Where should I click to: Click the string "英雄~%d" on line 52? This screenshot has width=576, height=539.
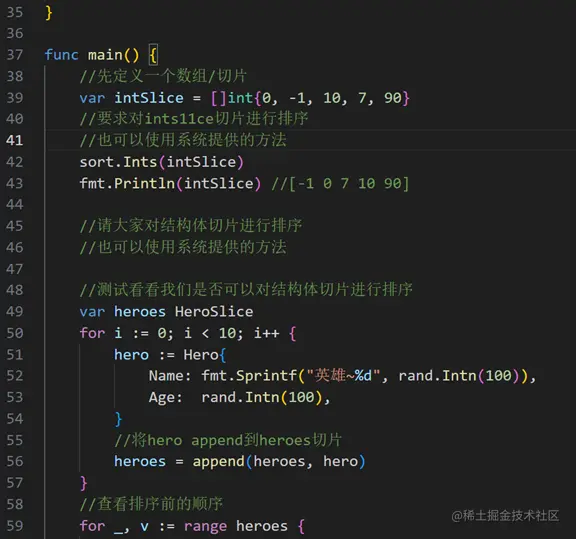pos(343,376)
